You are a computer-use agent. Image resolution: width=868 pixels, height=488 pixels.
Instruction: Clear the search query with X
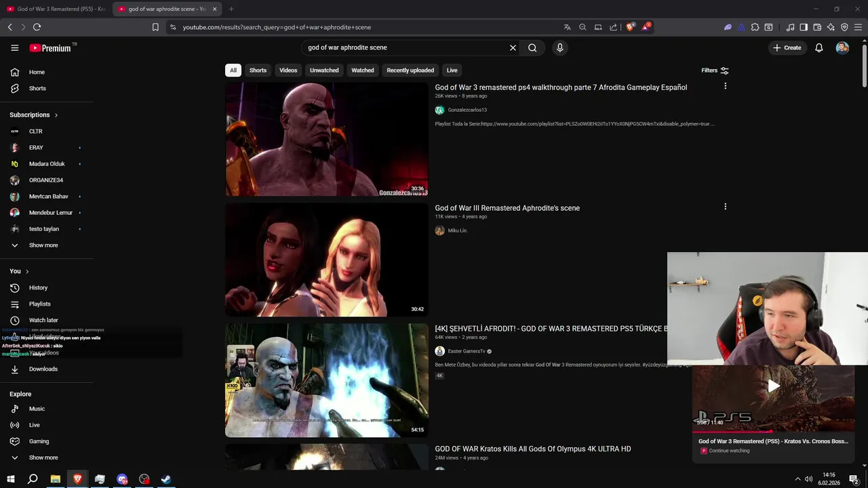(x=513, y=47)
